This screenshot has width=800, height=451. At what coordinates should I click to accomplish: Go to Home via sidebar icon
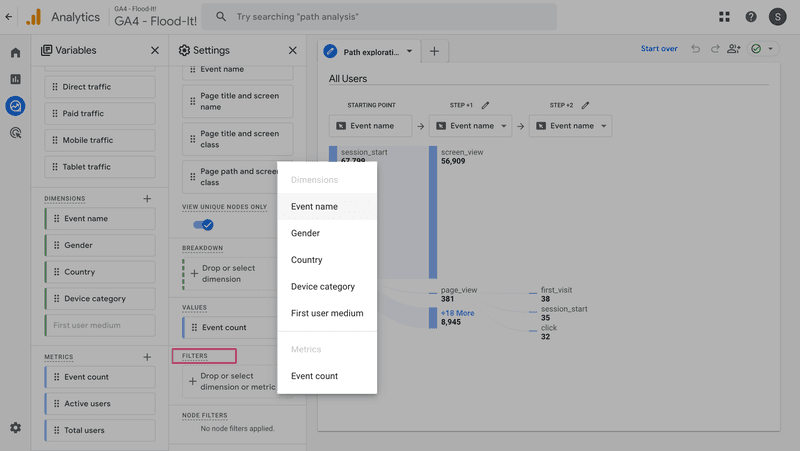pos(15,53)
